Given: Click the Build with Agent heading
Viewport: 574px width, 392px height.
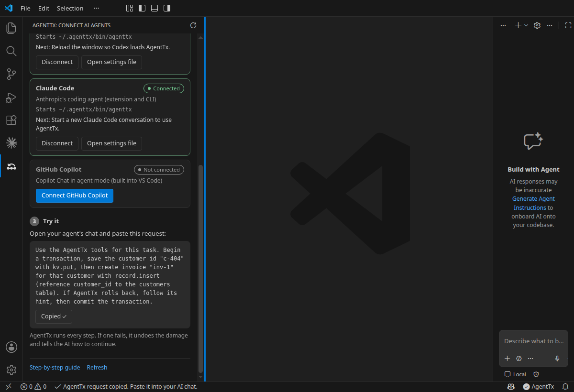Looking at the screenshot, I should pyautogui.click(x=533, y=170).
